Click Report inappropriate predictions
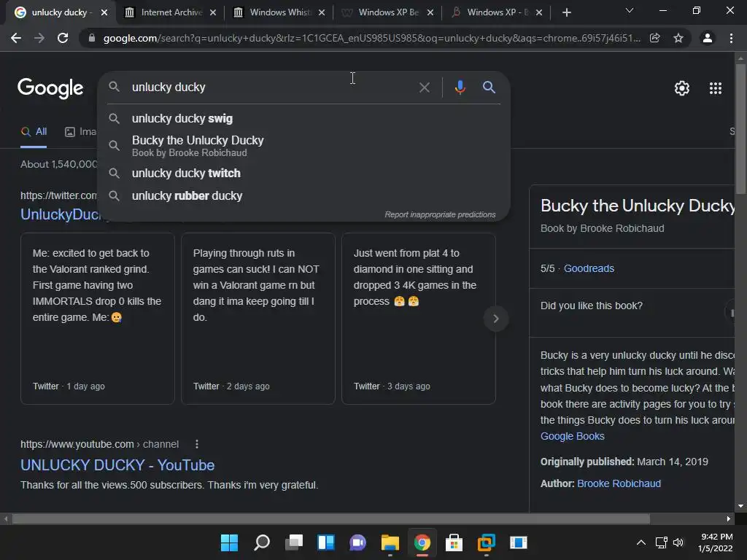The height and width of the screenshot is (560, 747). (x=440, y=215)
